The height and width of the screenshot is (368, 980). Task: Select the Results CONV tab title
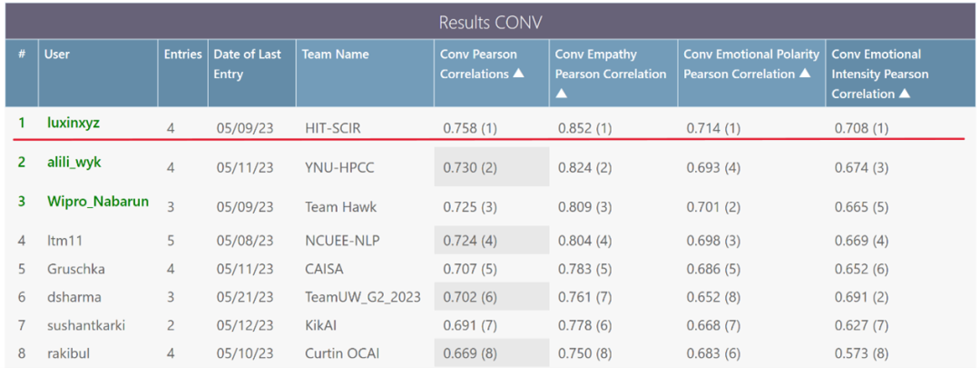(491, 22)
